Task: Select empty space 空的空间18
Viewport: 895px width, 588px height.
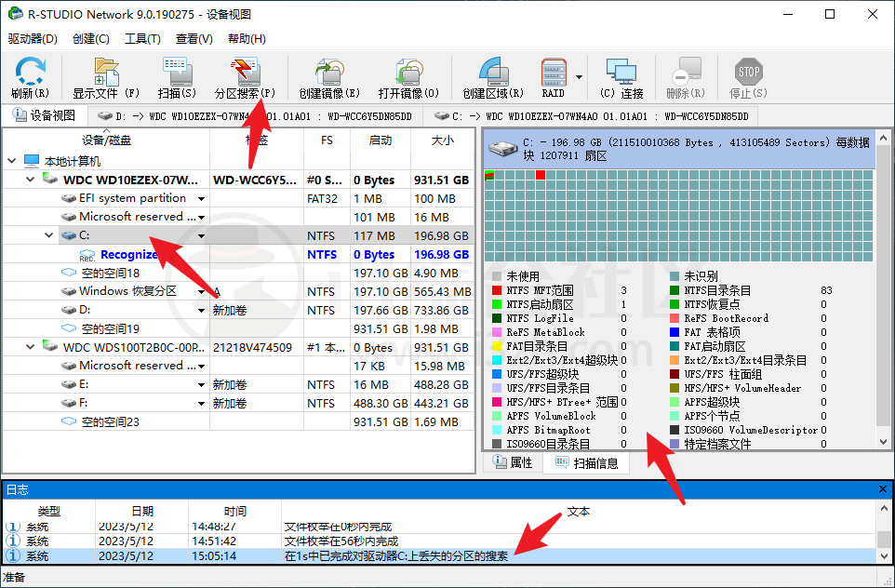Action: [238, 273]
